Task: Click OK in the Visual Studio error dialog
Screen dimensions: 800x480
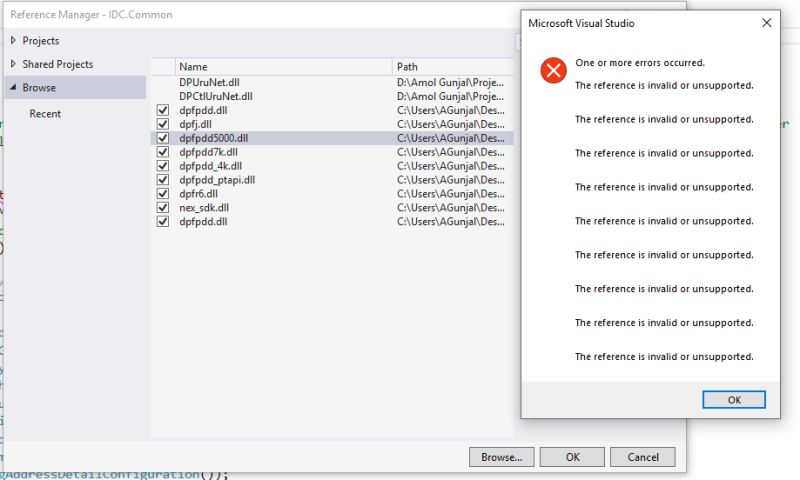Action: click(x=734, y=400)
